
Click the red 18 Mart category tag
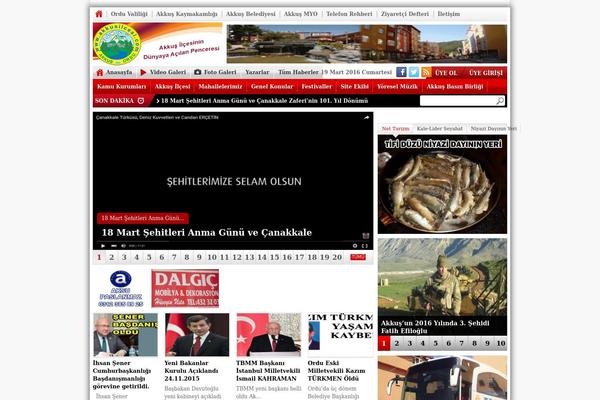click(143, 218)
